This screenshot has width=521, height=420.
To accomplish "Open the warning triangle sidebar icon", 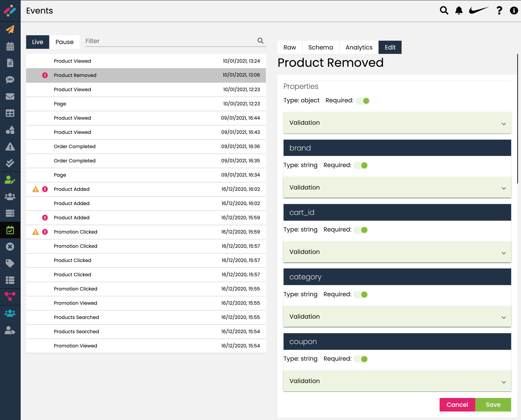I will tap(10, 147).
